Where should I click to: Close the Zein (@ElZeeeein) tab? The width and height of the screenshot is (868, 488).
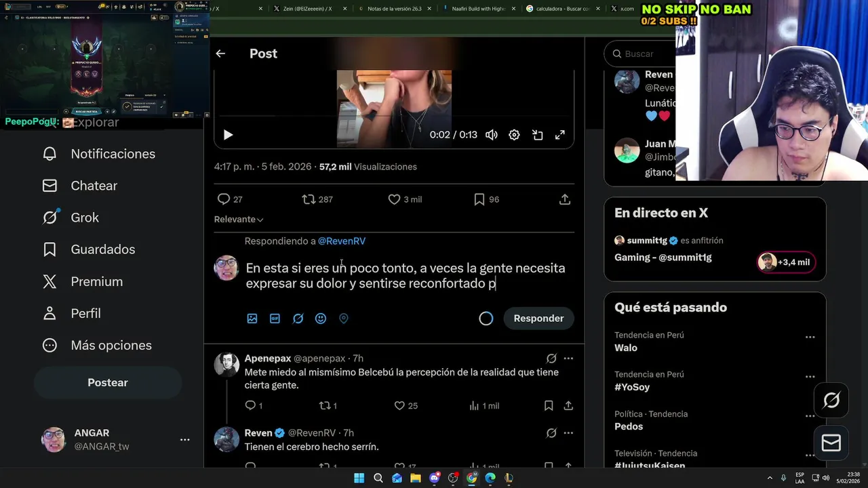(x=345, y=9)
